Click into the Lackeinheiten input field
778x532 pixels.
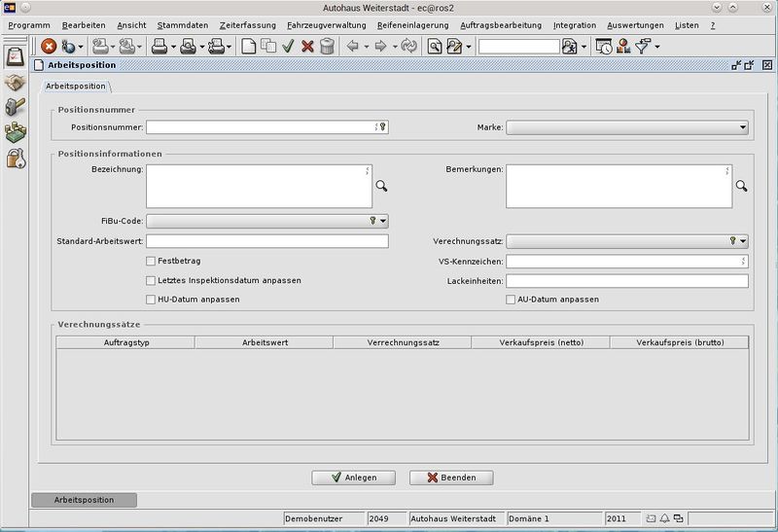627,281
